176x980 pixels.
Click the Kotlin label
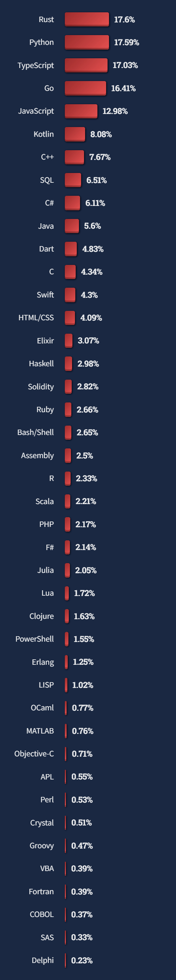(43, 134)
